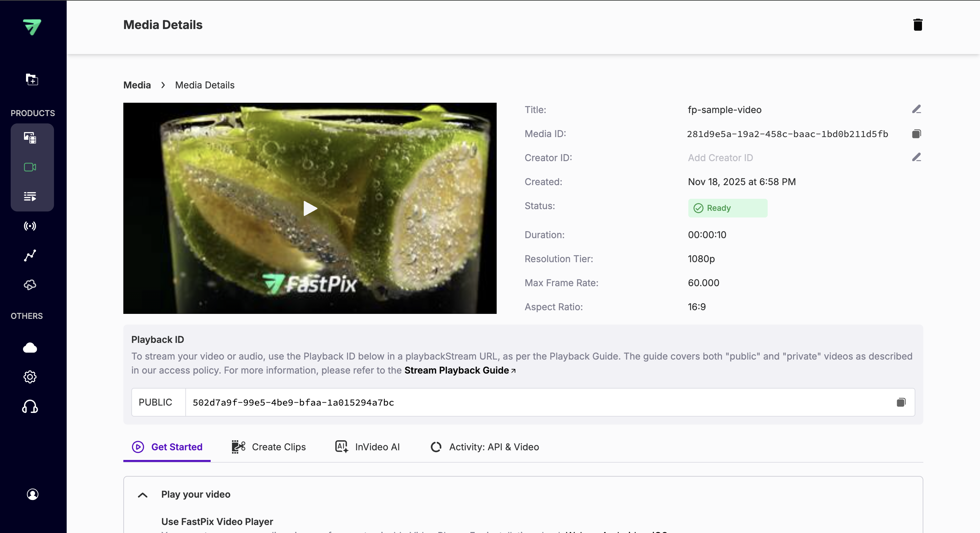This screenshot has width=980, height=533.
Task: Copy the Media ID using copy icon
Action: 917,134
